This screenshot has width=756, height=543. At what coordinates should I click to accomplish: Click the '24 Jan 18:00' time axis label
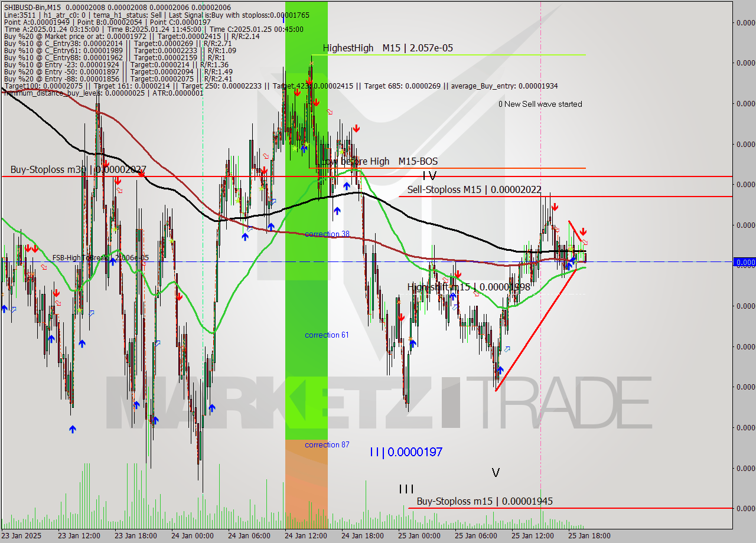[362, 536]
